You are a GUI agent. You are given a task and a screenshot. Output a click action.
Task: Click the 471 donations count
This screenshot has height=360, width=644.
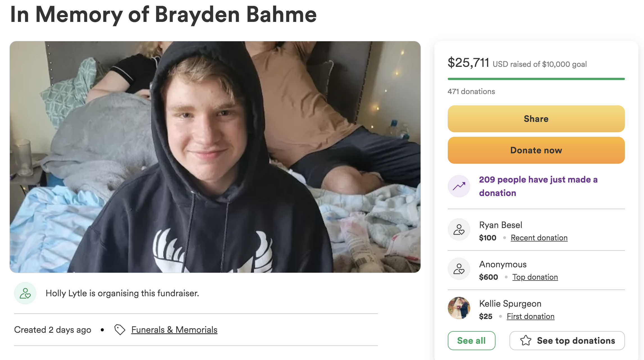[471, 92]
